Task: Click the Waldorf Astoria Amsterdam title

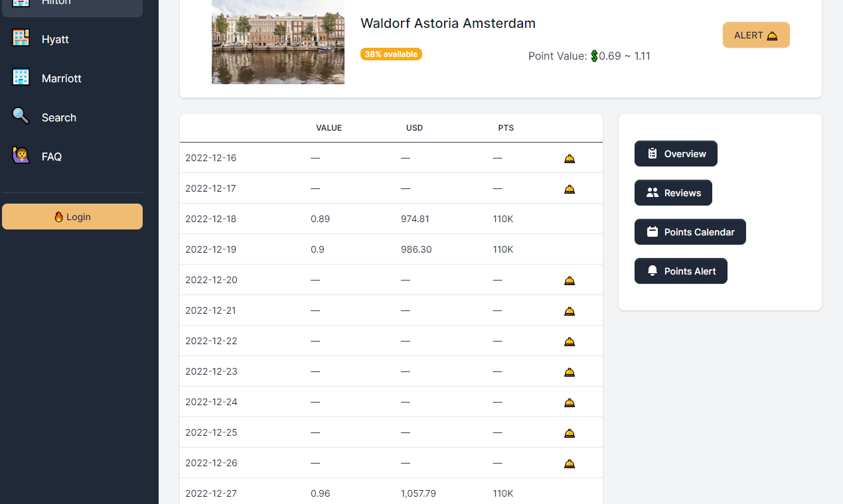Action: coord(448,23)
